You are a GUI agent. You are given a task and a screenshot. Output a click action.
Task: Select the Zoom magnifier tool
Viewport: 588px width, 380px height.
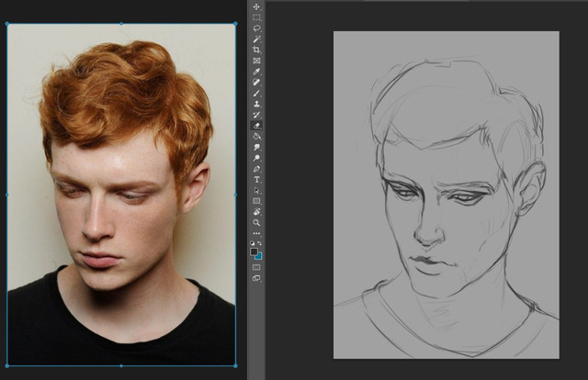(256, 222)
